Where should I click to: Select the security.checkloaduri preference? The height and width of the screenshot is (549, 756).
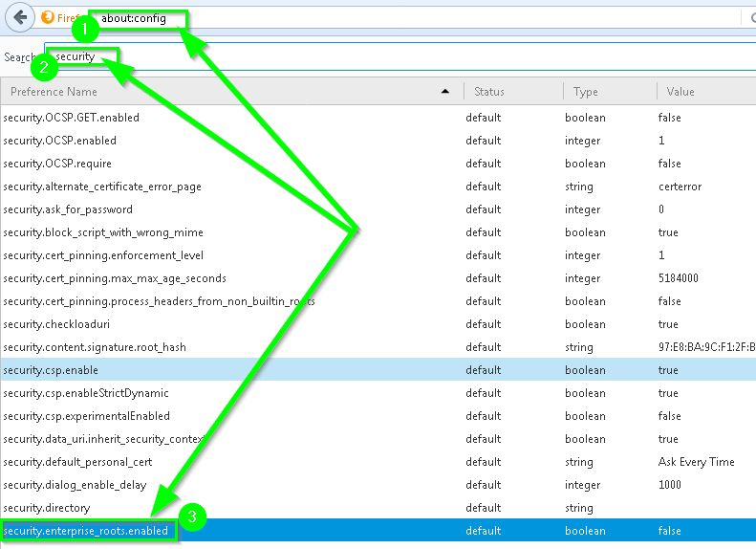point(378,324)
